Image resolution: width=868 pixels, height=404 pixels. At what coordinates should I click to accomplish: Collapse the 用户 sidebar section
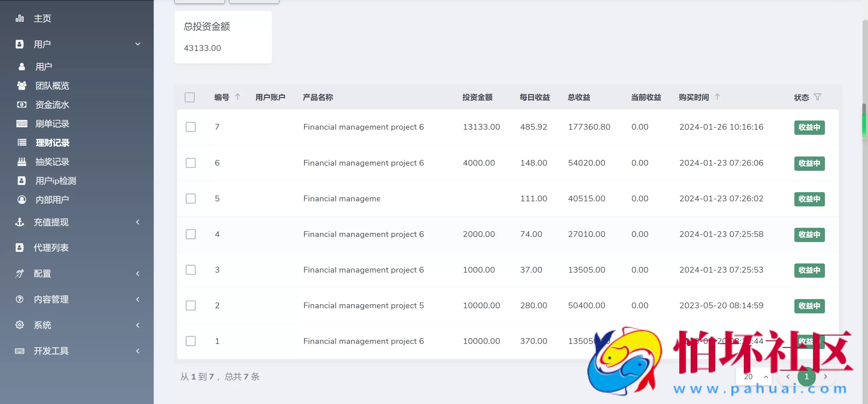138,44
